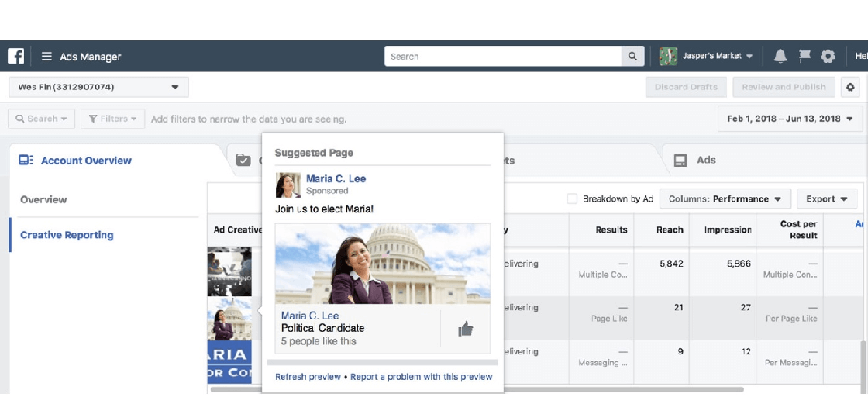The height and width of the screenshot is (404, 868).
Task: Click the Account Overview tab icon
Action: click(x=26, y=161)
